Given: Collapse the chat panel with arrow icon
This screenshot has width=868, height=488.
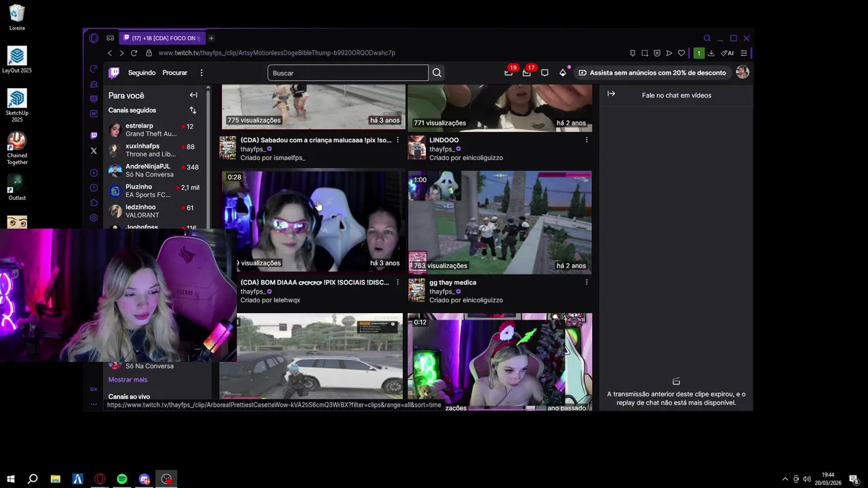Looking at the screenshot, I should point(611,94).
